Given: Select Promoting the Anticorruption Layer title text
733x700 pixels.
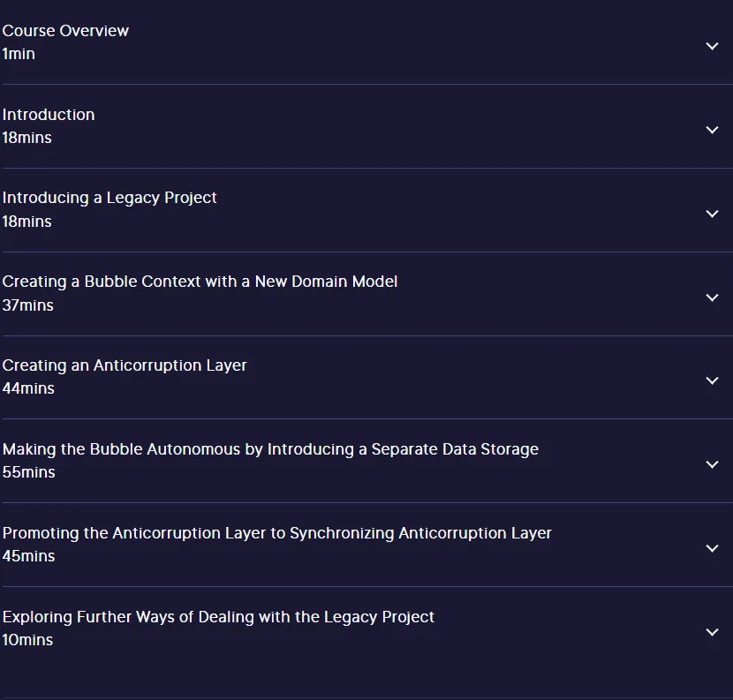Looking at the screenshot, I should click(276, 533).
